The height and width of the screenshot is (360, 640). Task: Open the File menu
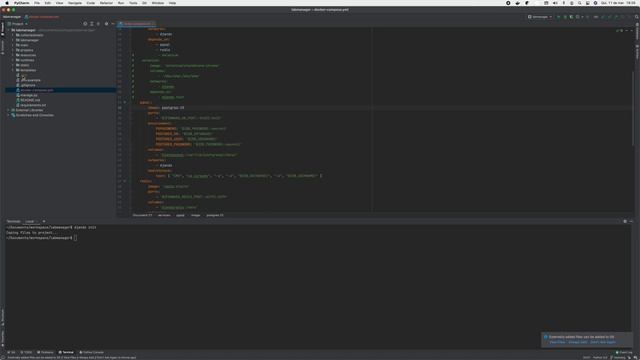(37, 3)
